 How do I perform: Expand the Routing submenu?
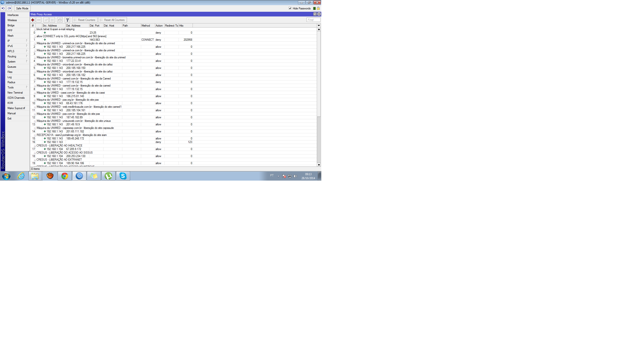17,56
